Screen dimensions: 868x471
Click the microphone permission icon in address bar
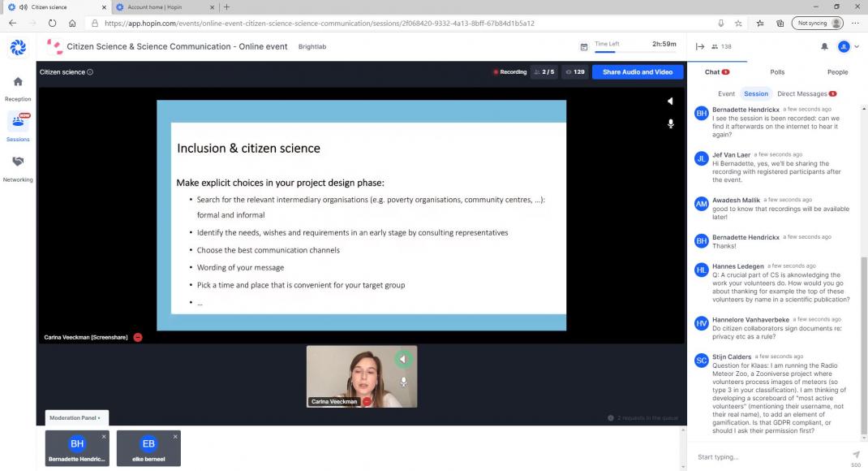click(720, 24)
